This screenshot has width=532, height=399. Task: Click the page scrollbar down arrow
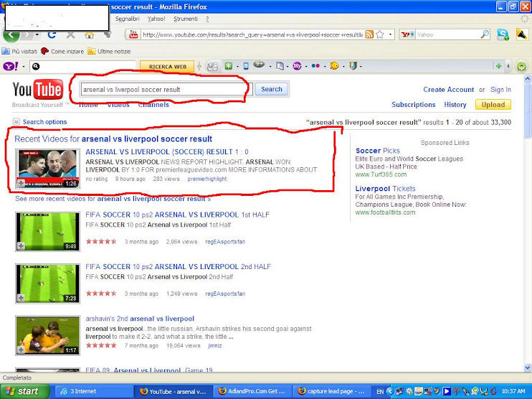pos(527,367)
